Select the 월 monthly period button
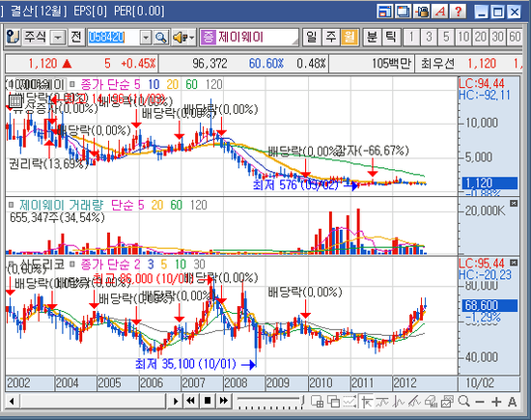 click(349, 37)
